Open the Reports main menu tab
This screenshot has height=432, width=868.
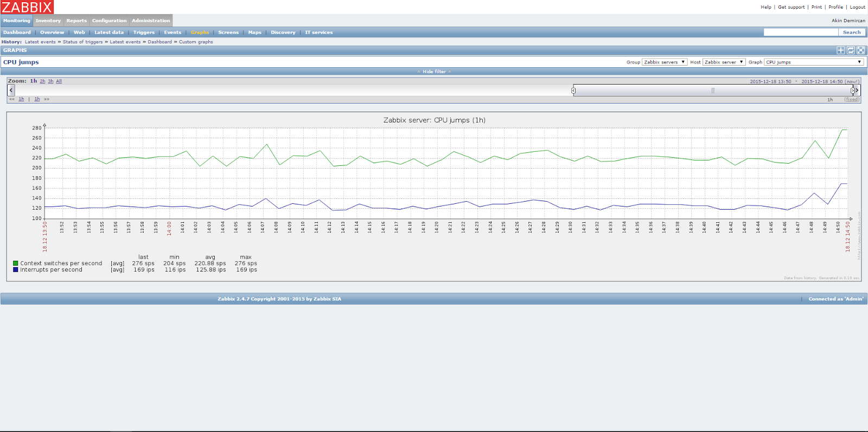click(76, 21)
